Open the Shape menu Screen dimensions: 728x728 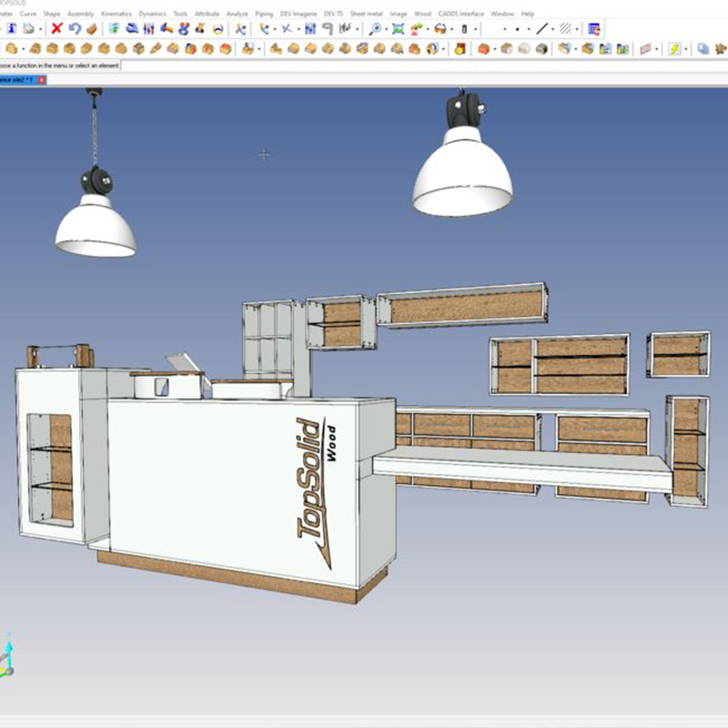(x=52, y=14)
